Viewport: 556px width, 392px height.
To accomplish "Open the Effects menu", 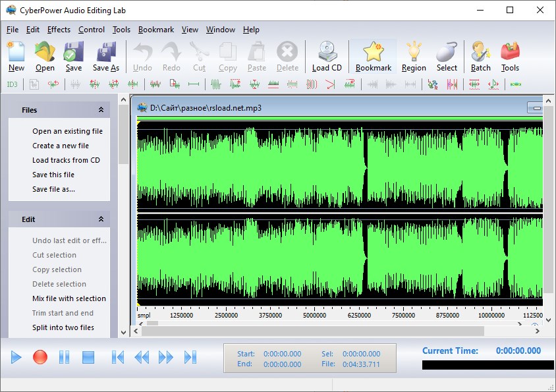I will pos(59,29).
